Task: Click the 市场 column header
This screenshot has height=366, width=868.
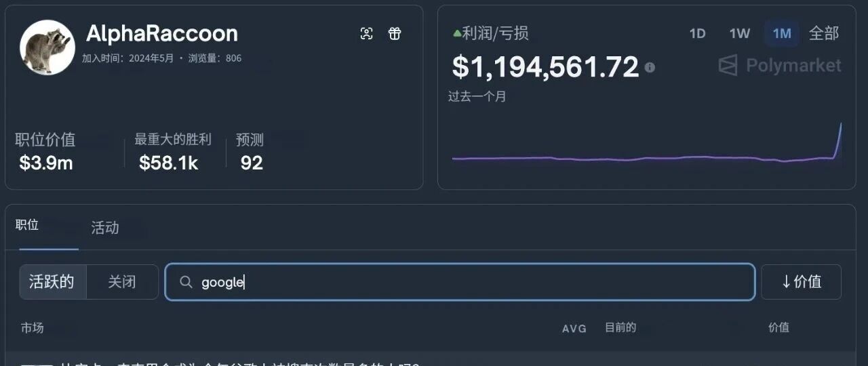Action: click(x=32, y=328)
